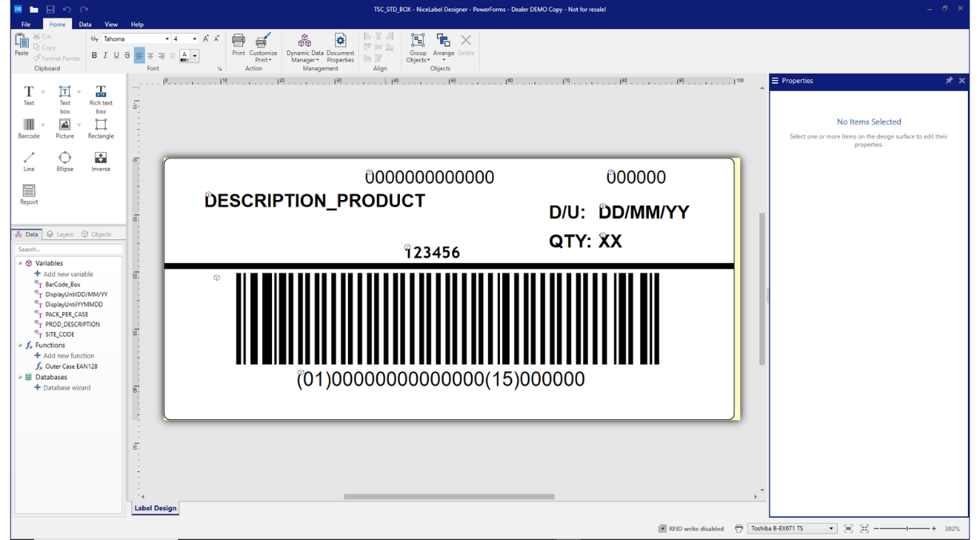The image size is (980, 540).
Task: Select the Picture tool
Action: tap(65, 128)
